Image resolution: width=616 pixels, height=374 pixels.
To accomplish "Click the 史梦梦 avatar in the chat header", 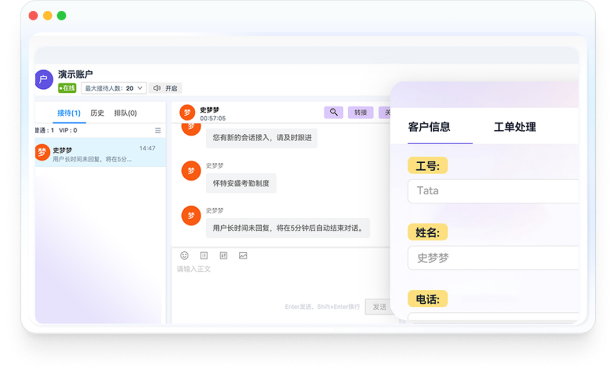I will pos(187,113).
